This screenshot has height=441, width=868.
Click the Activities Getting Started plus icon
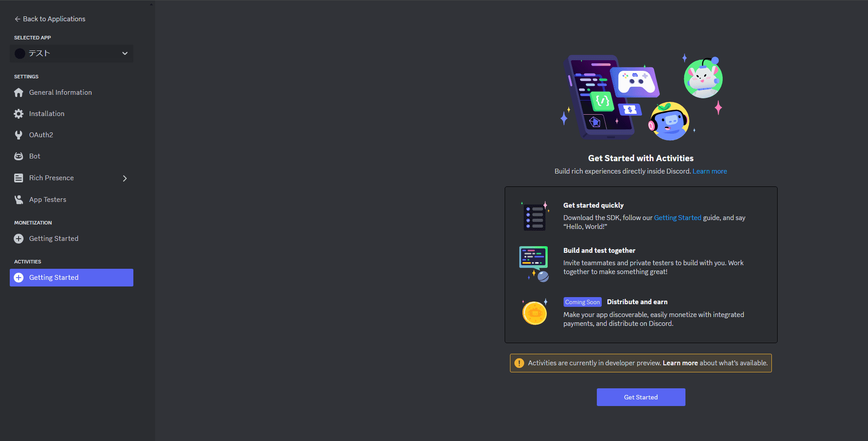[19, 278]
